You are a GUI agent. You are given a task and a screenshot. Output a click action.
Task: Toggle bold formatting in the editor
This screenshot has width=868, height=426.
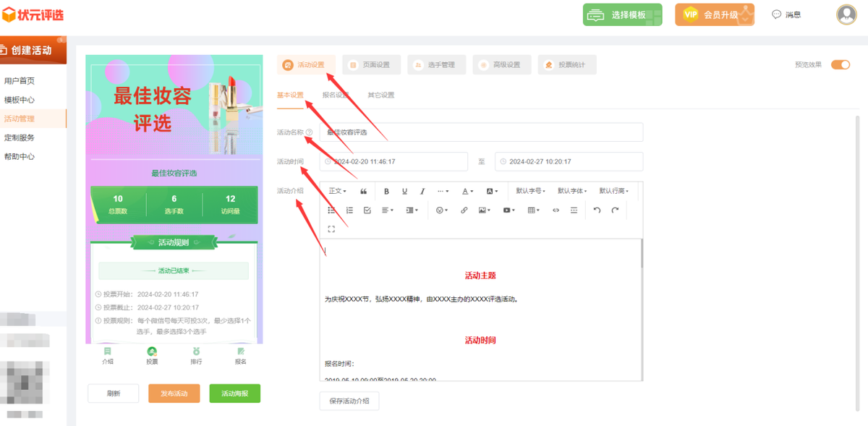click(x=386, y=192)
